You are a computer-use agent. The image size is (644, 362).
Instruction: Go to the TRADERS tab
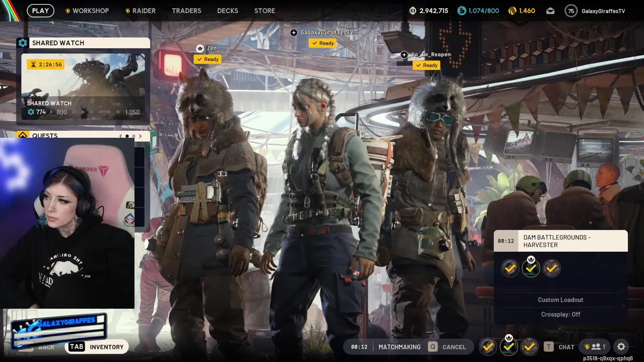click(186, 11)
